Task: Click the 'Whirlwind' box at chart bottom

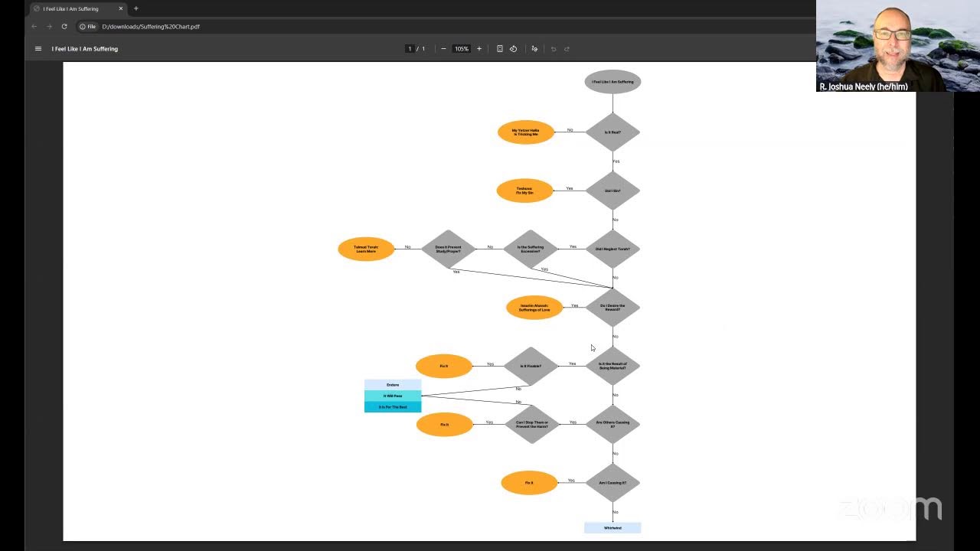Action: (x=612, y=527)
